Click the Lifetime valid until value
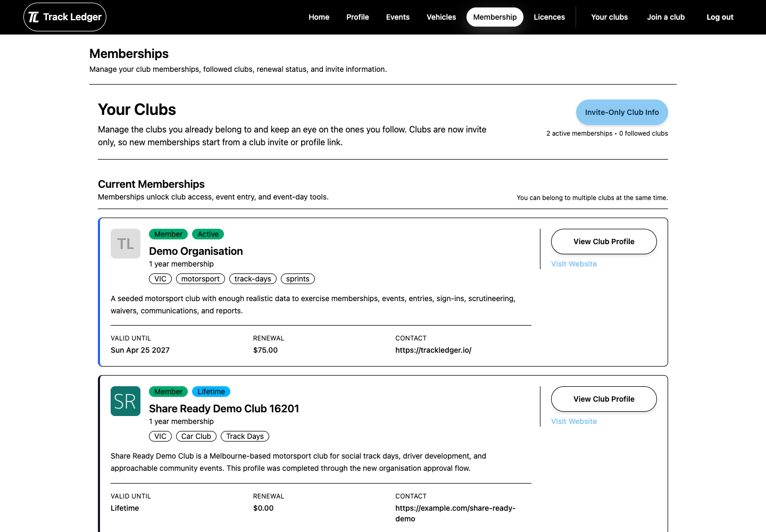 click(124, 508)
